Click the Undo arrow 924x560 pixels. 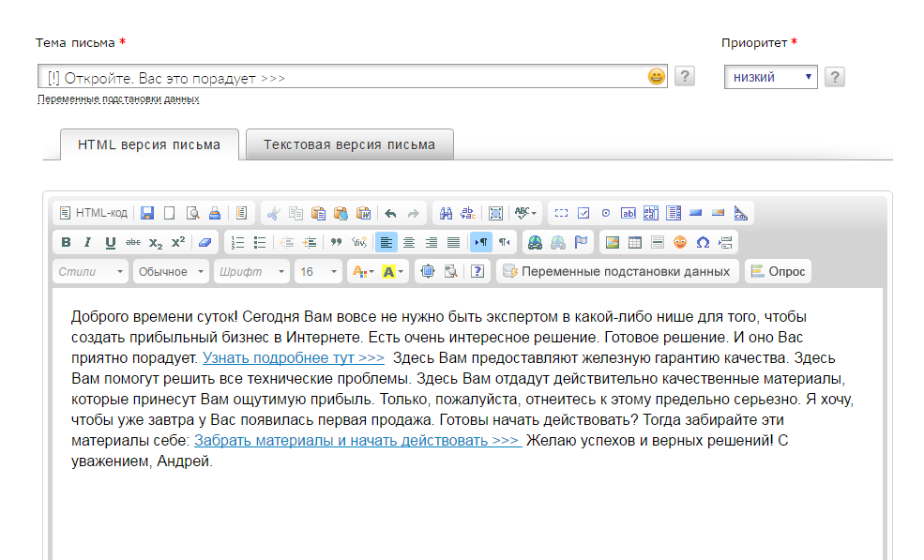[x=390, y=213]
